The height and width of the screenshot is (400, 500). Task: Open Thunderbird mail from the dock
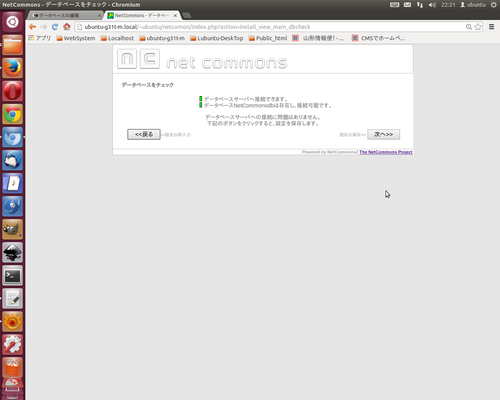pos(13,160)
